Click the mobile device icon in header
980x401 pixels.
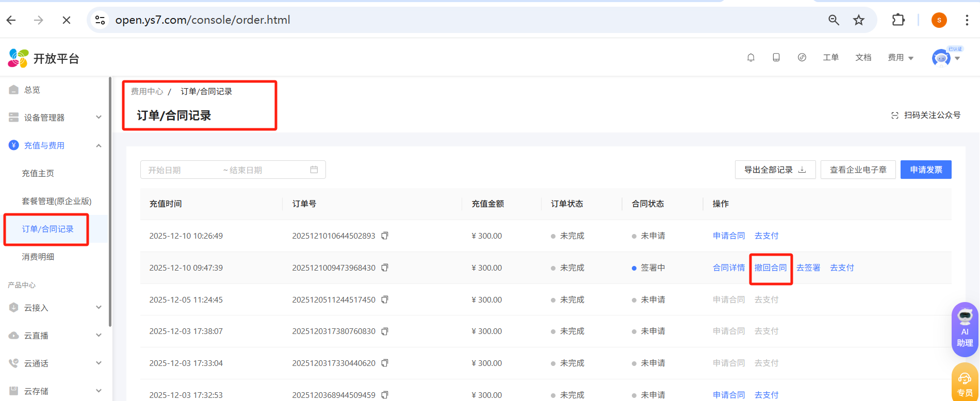click(776, 58)
